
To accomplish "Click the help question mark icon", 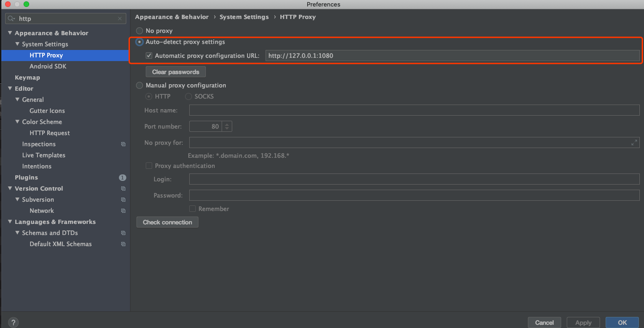I will (13, 322).
